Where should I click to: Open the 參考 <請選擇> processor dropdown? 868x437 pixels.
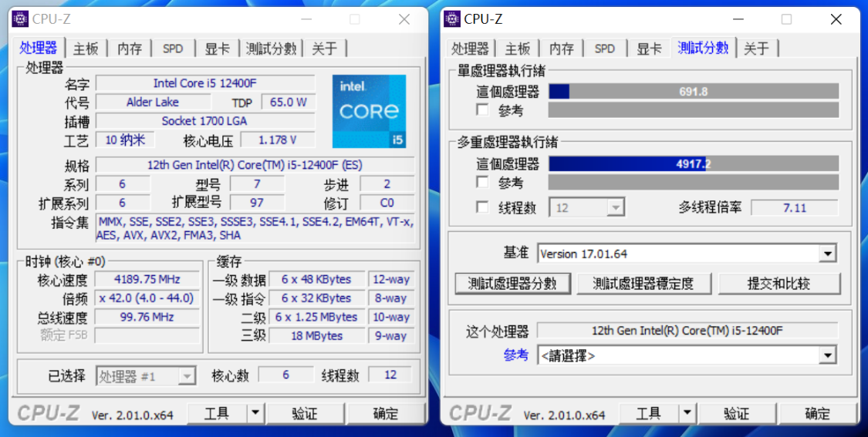[x=687, y=355]
